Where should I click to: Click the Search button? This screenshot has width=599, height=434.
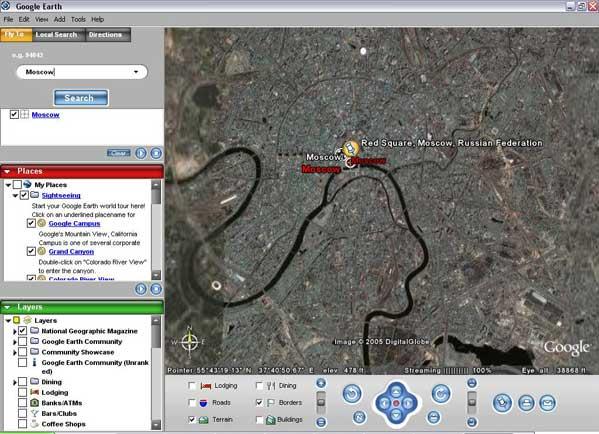(x=81, y=98)
